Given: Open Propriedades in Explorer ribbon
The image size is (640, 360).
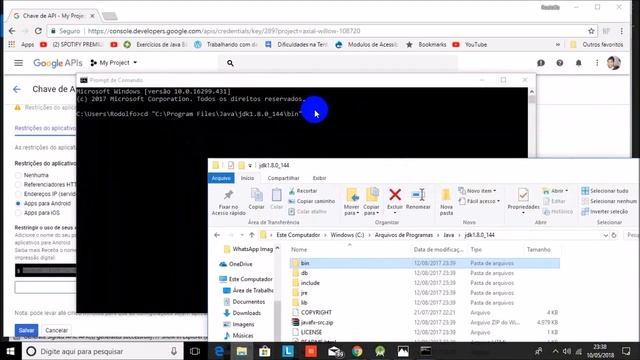Looking at the screenshot, I should [523, 199].
